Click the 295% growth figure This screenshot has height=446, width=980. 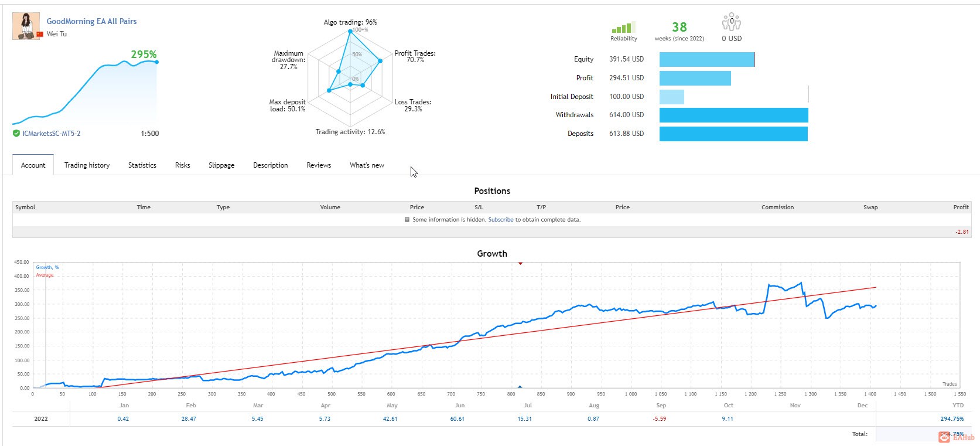tap(144, 54)
